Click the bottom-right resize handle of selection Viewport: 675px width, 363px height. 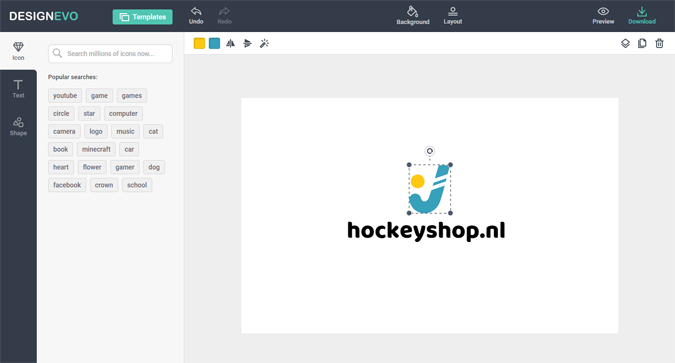[x=450, y=213]
